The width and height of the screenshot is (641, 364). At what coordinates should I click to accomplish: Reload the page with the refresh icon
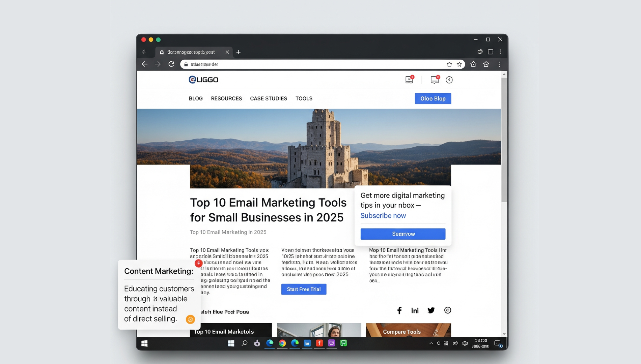[171, 64]
